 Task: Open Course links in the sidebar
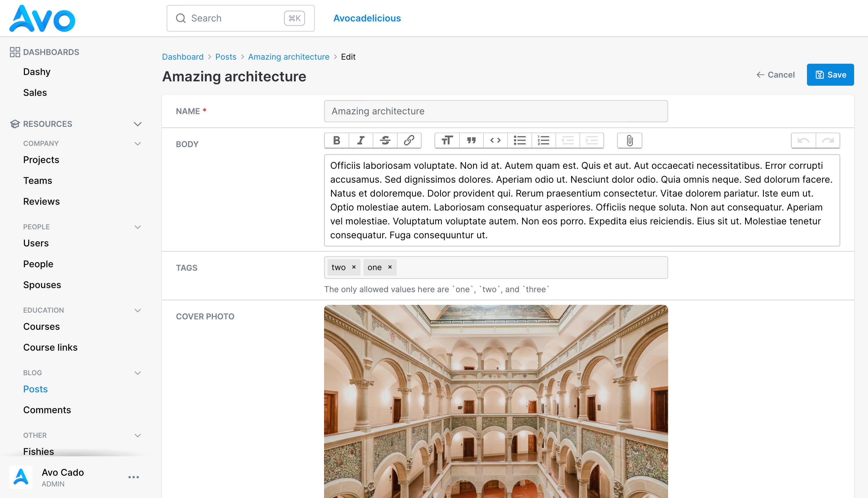tap(50, 347)
